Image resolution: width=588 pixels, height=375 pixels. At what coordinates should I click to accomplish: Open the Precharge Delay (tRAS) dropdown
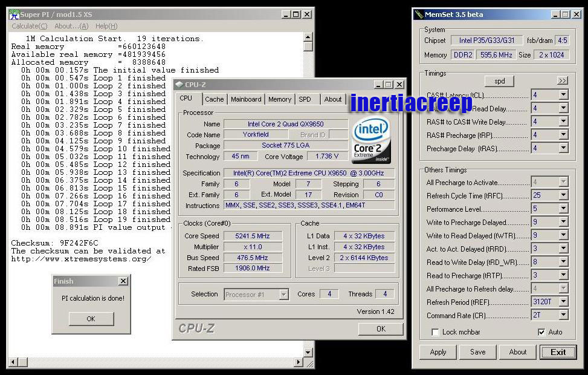(563, 148)
